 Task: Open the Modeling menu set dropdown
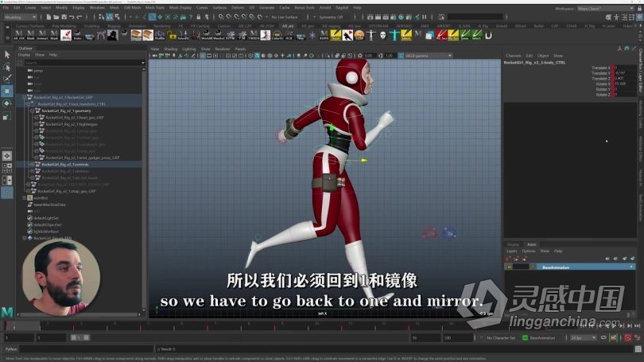pyautogui.click(x=20, y=18)
